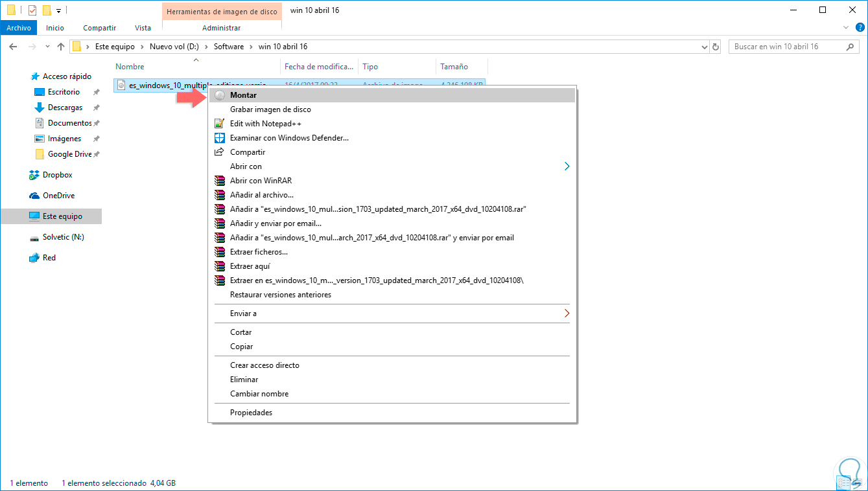Navigate to Software folder breadcrumb
This screenshot has height=491, width=868.
tap(229, 47)
